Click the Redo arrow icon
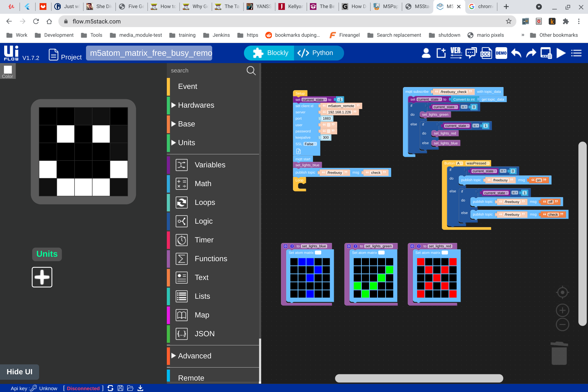588x392 pixels. (531, 53)
